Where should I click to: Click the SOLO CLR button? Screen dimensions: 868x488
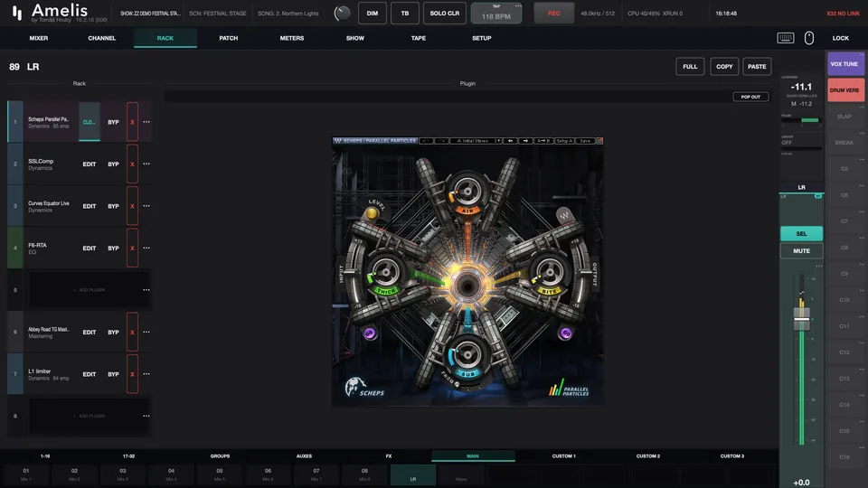coord(445,14)
